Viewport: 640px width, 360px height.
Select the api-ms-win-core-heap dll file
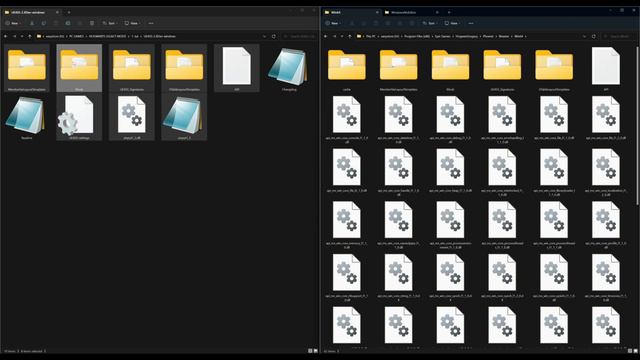pos(450,172)
